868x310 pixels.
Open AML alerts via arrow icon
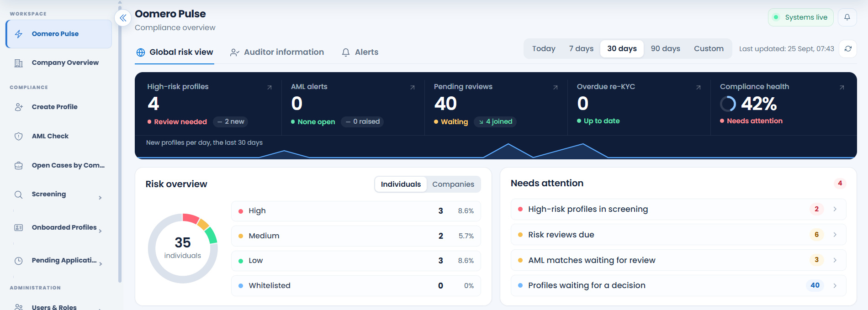tap(413, 87)
